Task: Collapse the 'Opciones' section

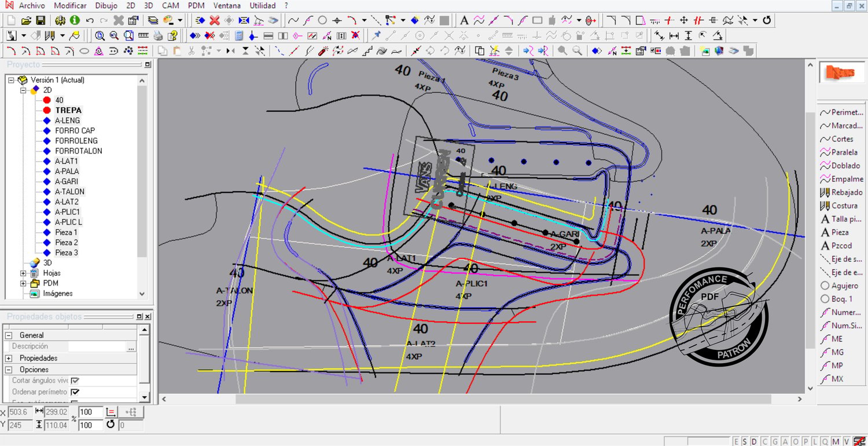Action: coord(9,370)
